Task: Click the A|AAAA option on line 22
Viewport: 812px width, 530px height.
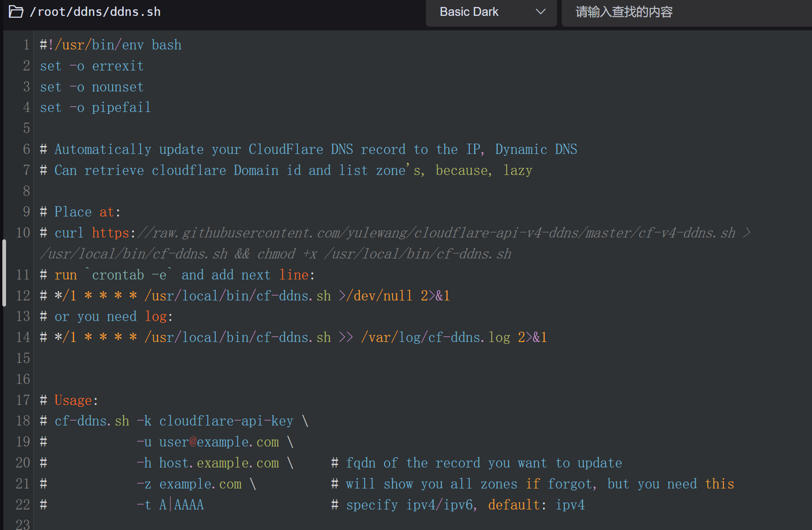Action: [x=181, y=504]
